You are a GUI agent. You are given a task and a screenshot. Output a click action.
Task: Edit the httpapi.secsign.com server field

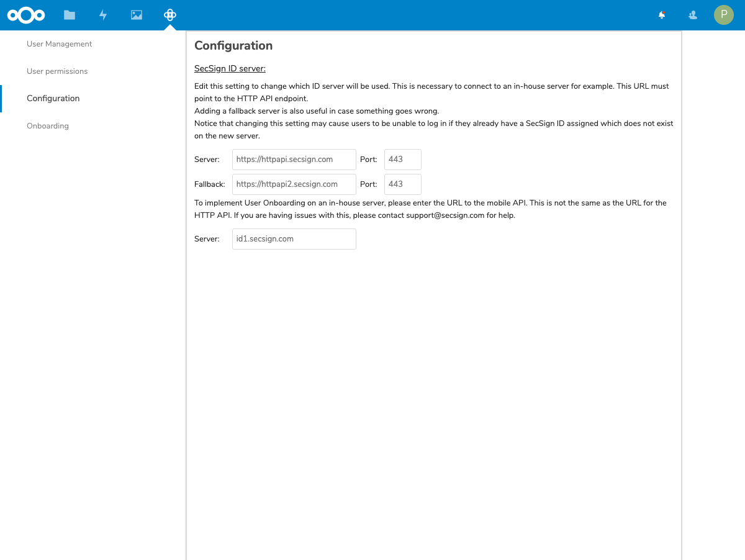coord(294,160)
